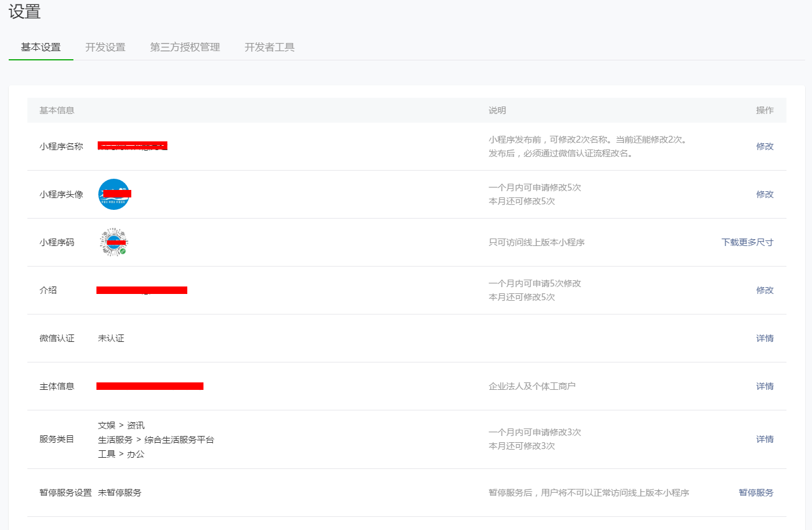
Task: Select the 微信认证 label
Action: point(57,338)
